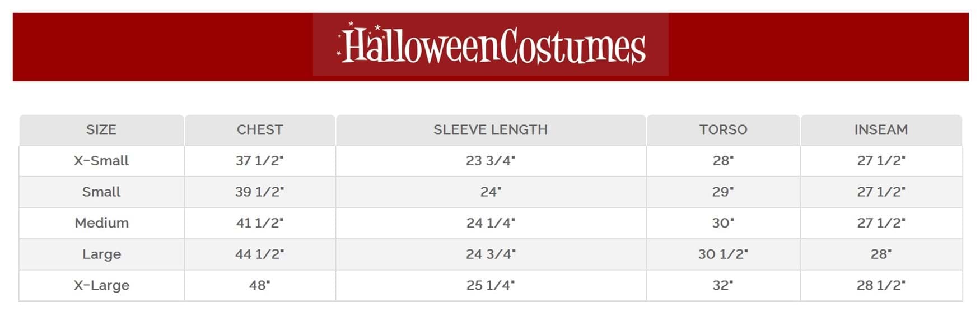Select the X-Small size row label

[x=101, y=161]
